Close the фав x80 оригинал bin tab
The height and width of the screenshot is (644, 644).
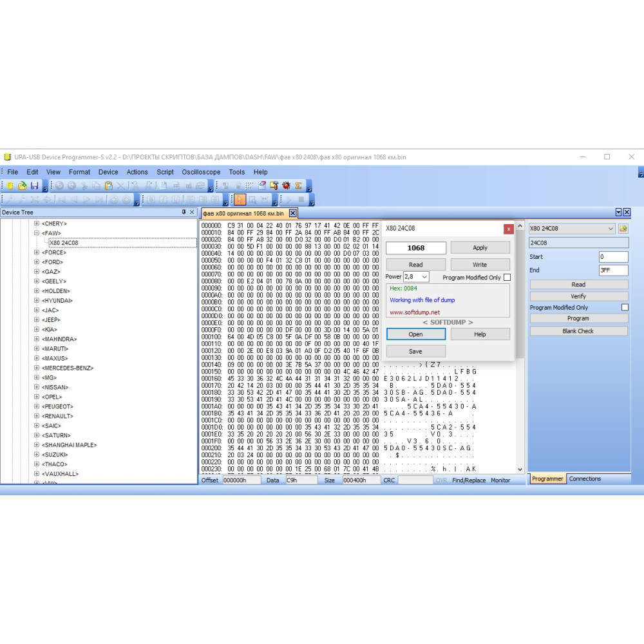pos(292,213)
